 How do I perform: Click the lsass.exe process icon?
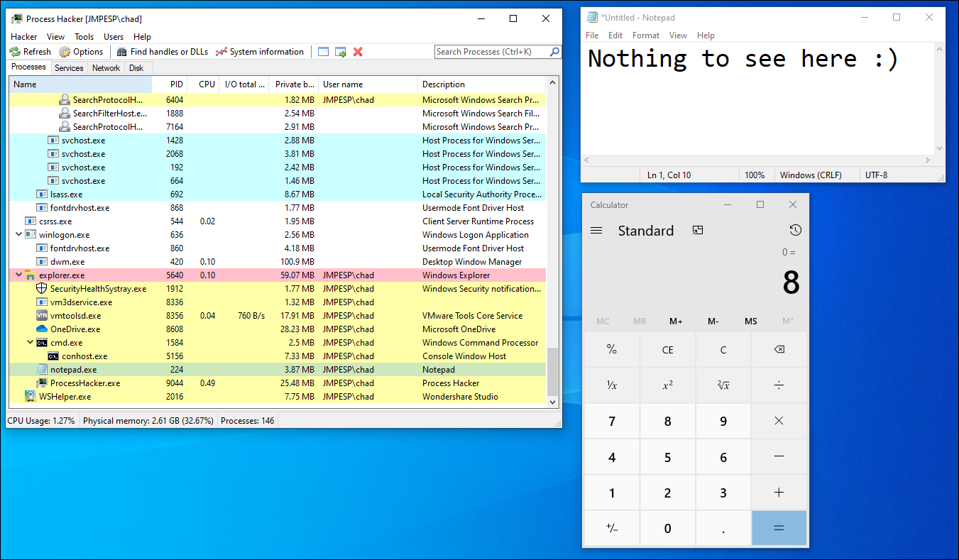[42, 194]
